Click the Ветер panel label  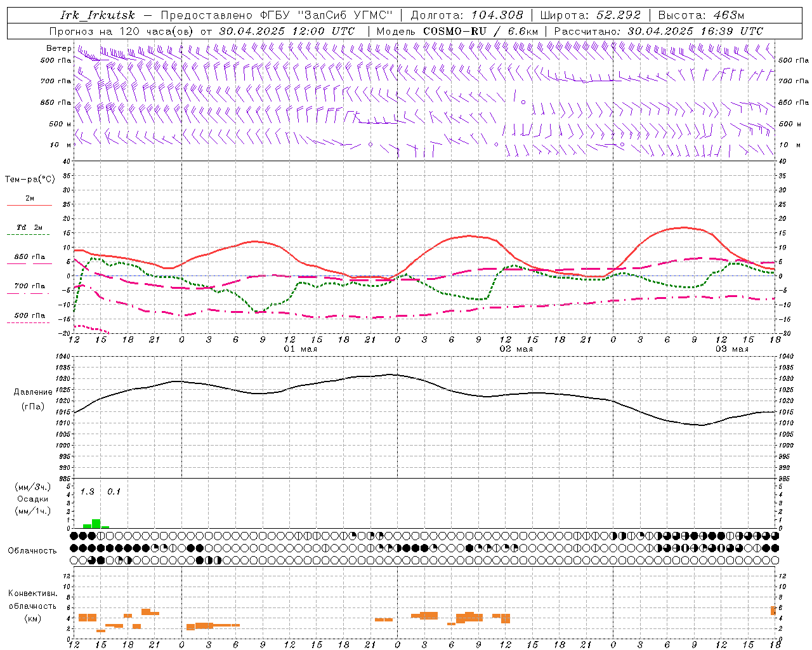(x=58, y=48)
